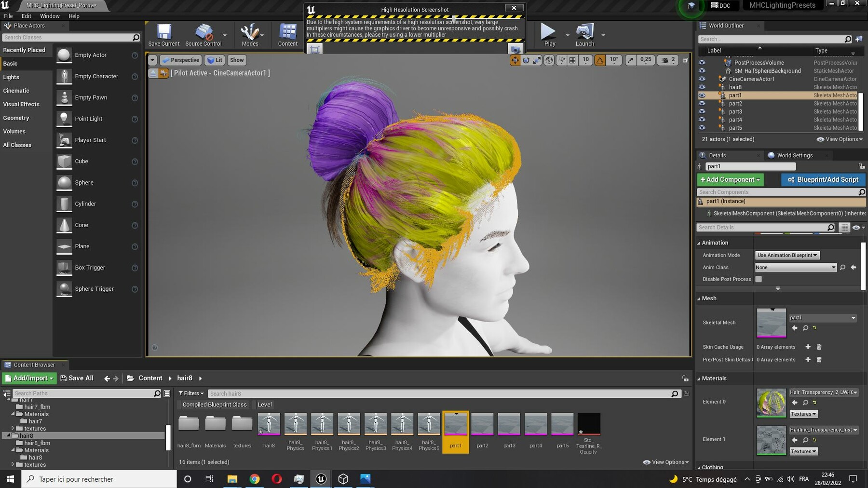This screenshot has width=868, height=488.
Task: Open the Modes toolbar button
Action: coord(250,35)
